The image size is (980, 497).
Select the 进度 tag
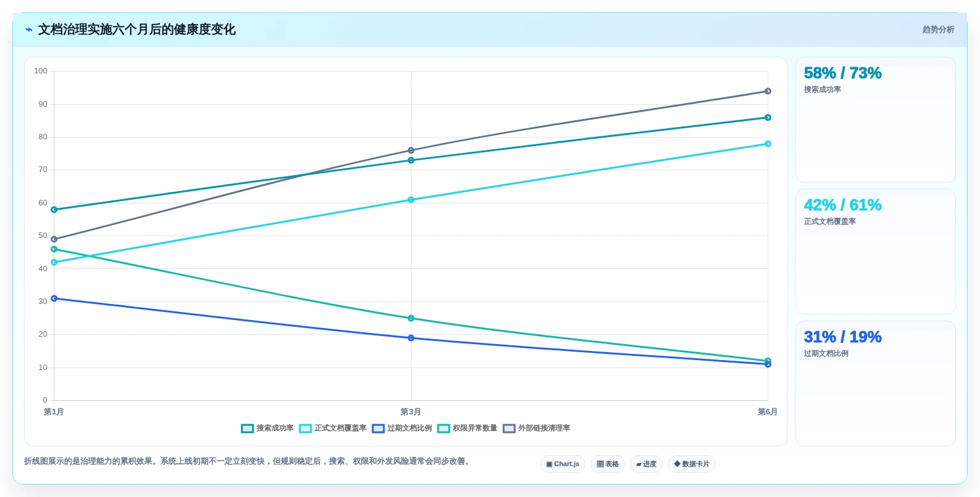(x=646, y=464)
